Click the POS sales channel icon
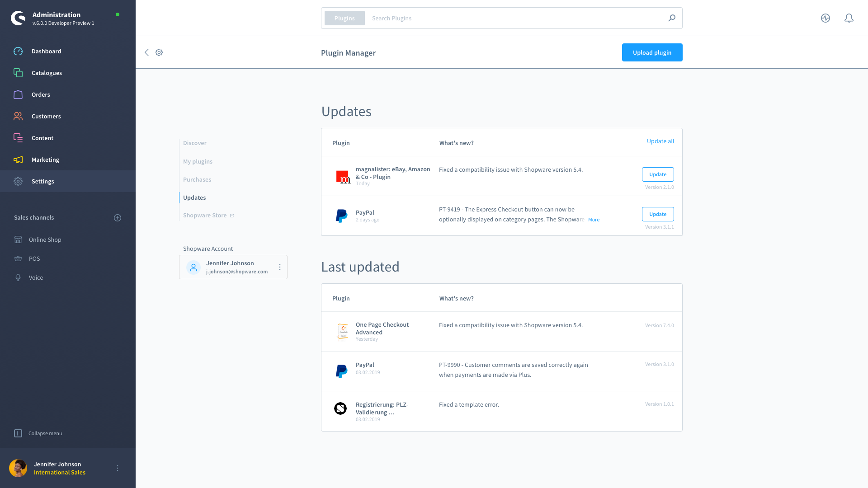Screen dimensions: 868x488 click(18, 258)
